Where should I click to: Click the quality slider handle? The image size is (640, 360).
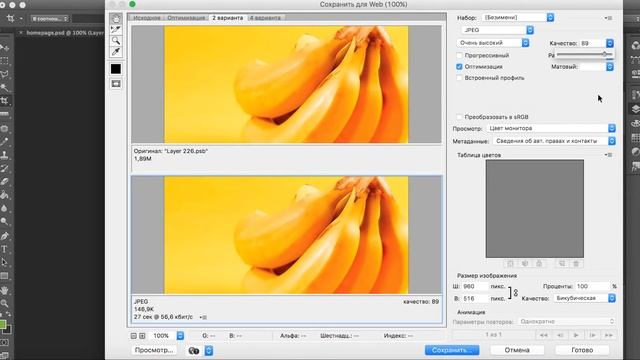(x=604, y=54)
